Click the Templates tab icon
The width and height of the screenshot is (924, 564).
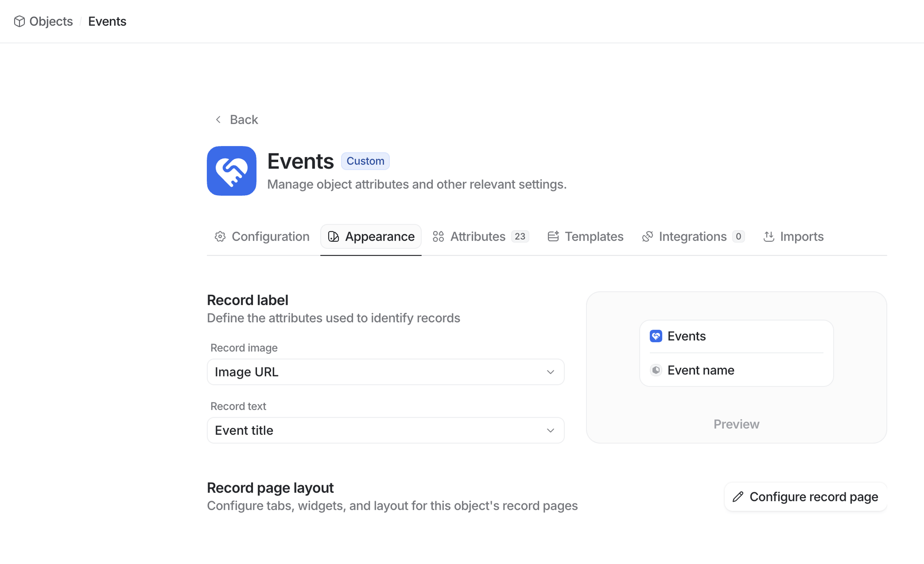tap(553, 236)
